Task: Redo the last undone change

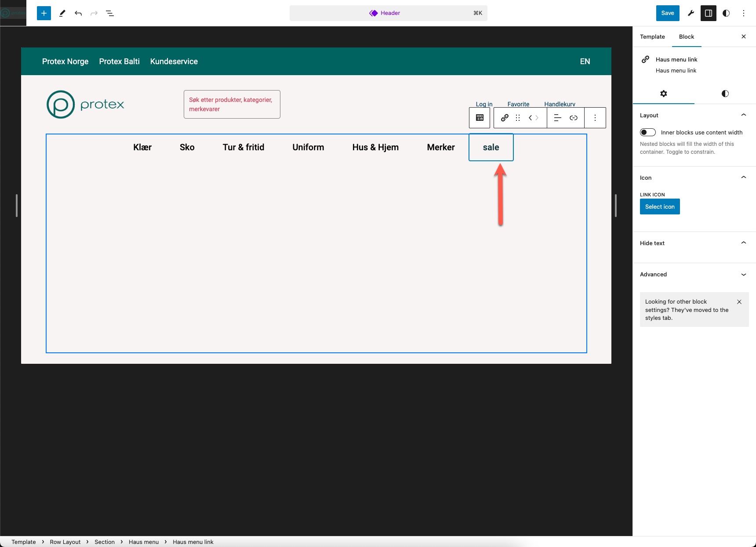Action: [x=94, y=13]
